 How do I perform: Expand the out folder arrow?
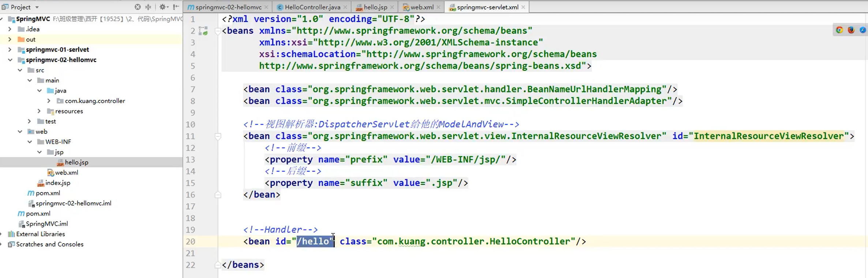[10, 40]
